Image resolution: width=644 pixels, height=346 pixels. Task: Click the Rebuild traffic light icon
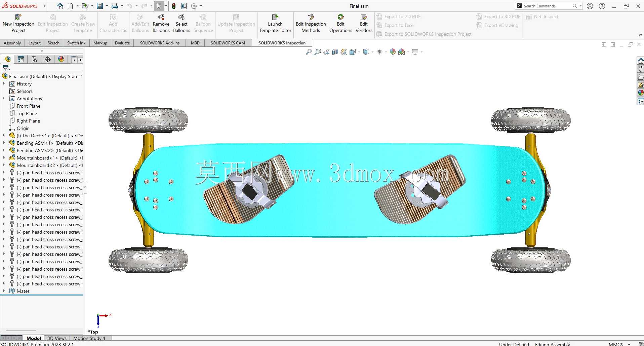tap(174, 6)
